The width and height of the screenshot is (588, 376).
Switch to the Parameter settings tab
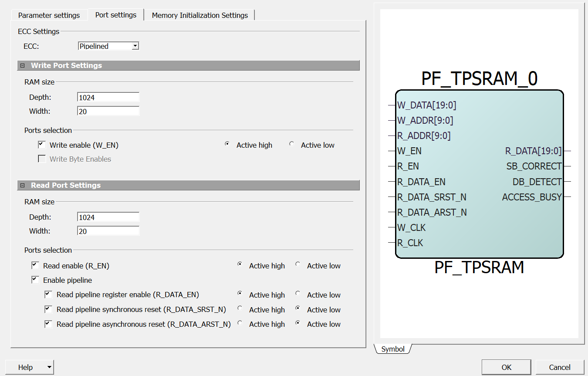coord(49,15)
